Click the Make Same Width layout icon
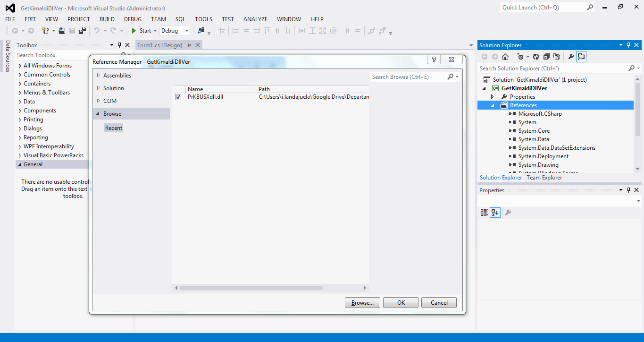Viewport: 644px width, 342px height. coord(302,31)
